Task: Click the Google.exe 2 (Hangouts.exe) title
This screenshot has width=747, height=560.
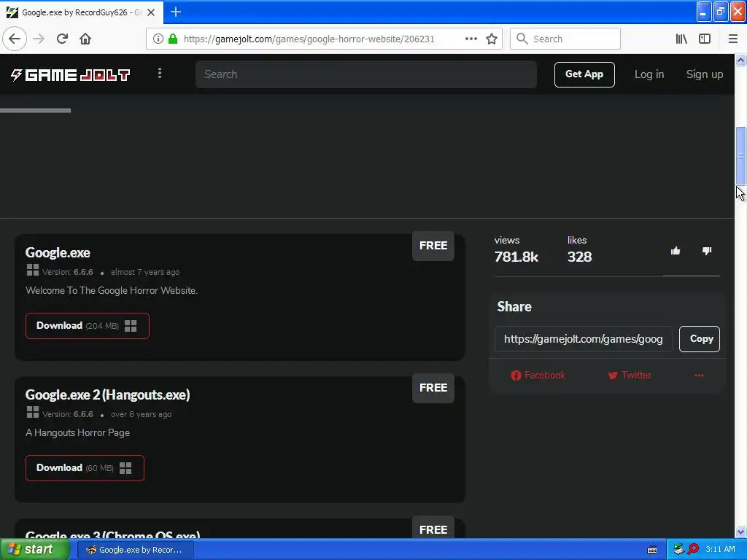Action: pyautogui.click(x=108, y=394)
